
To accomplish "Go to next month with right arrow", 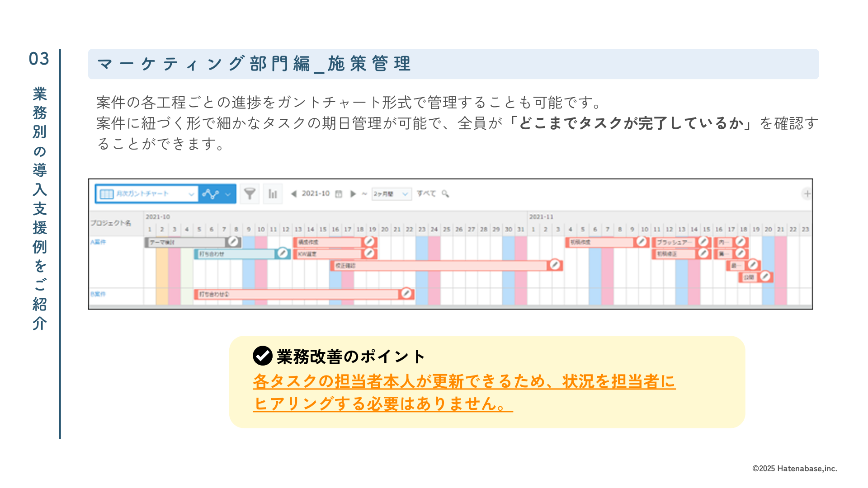I will pos(353,194).
